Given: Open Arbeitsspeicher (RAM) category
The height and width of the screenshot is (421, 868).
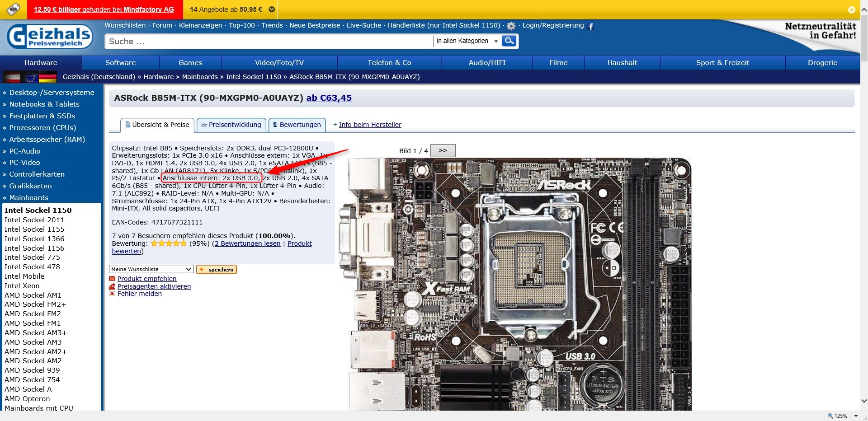Looking at the screenshot, I should click(47, 140).
